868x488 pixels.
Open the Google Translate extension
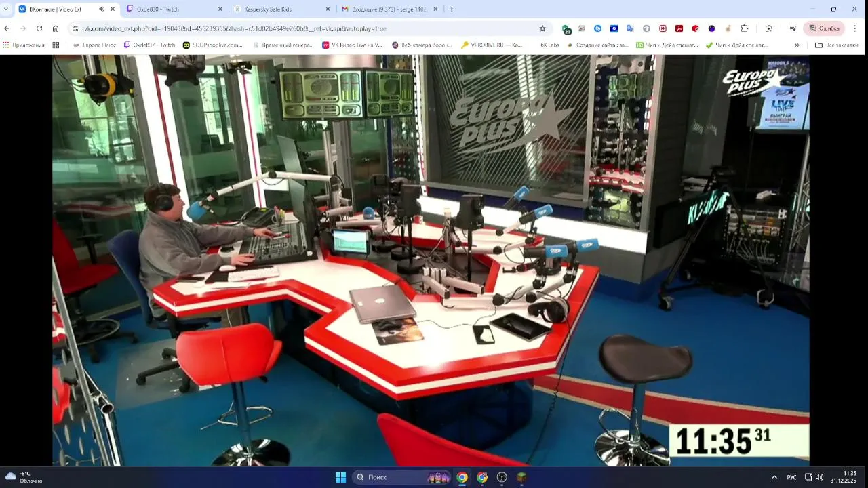pos(630,28)
